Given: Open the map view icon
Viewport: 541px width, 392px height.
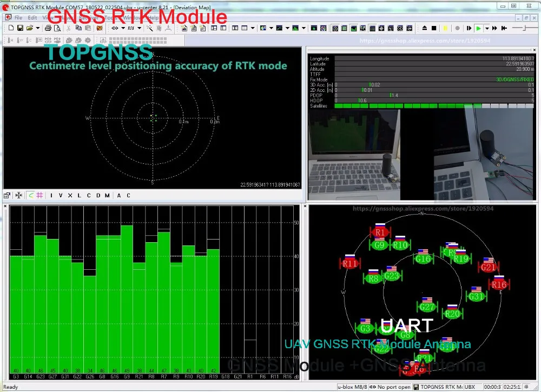Looking at the screenshot, I should click(263, 28).
